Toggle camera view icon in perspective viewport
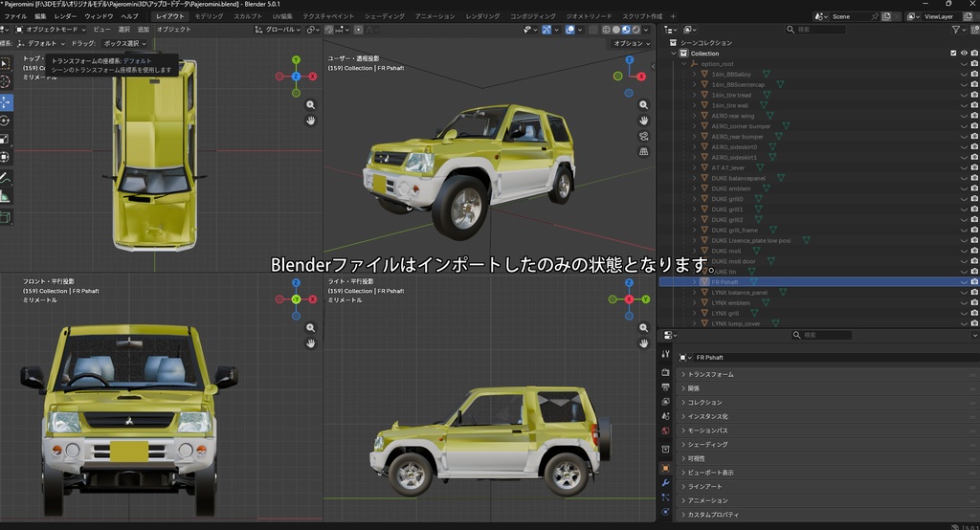The height and width of the screenshot is (530, 980). pos(644,136)
